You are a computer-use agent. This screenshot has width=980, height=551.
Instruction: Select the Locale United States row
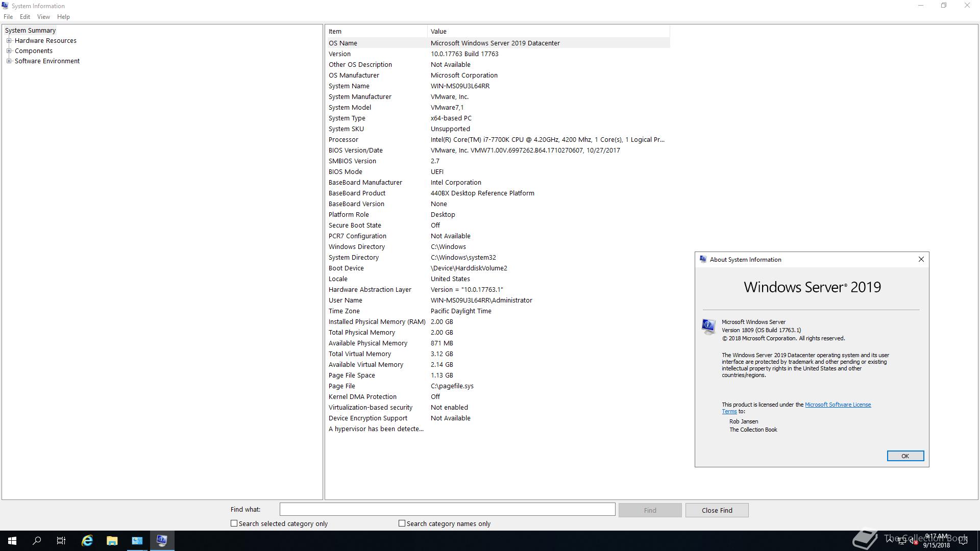(x=498, y=279)
